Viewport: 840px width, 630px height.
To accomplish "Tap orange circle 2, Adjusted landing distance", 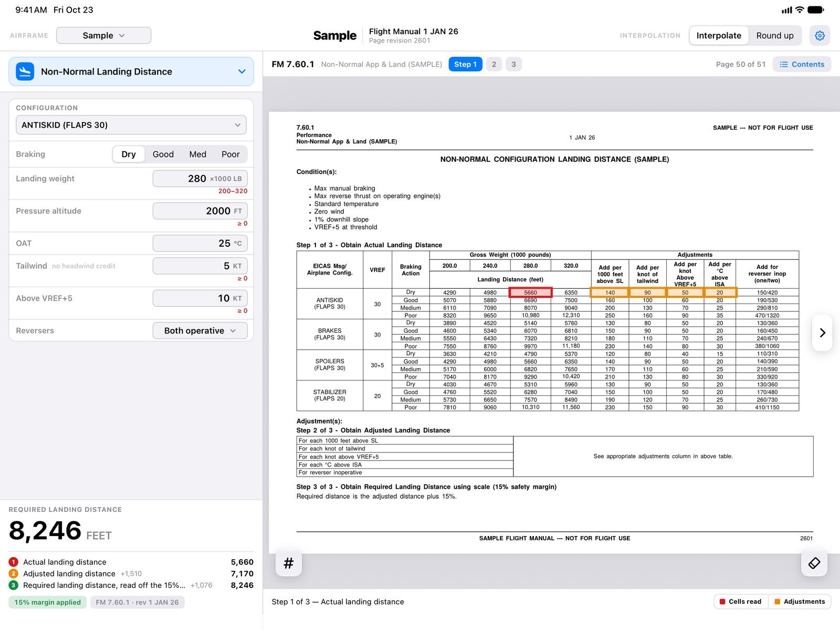I will [x=13, y=573].
